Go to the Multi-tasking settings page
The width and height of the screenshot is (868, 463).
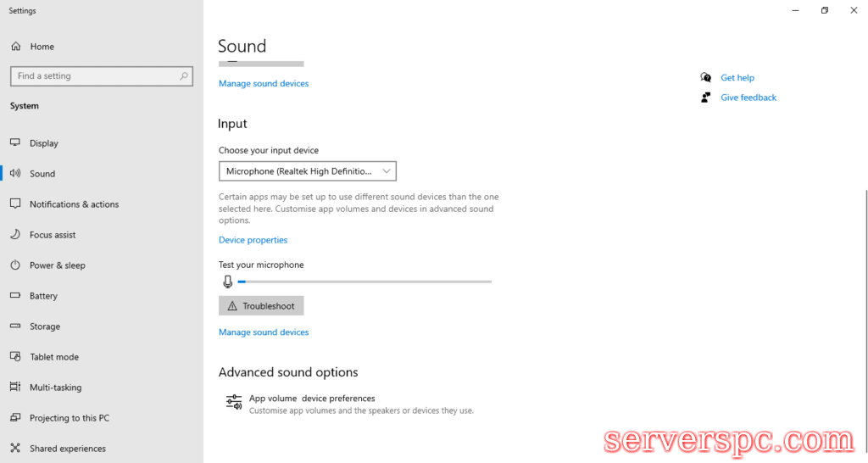tap(56, 388)
